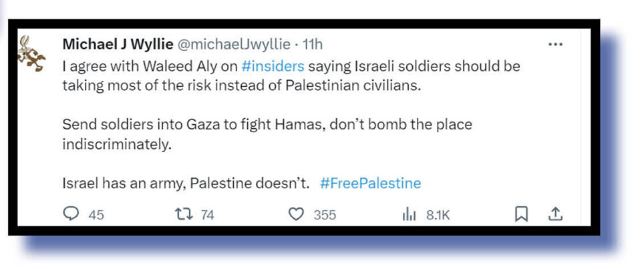644x269 pixels.
Task: Click the like count 355
Action: (325, 215)
